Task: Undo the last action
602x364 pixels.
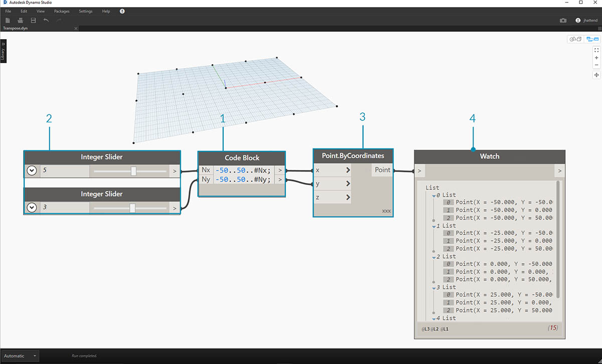Action: (x=46, y=20)
